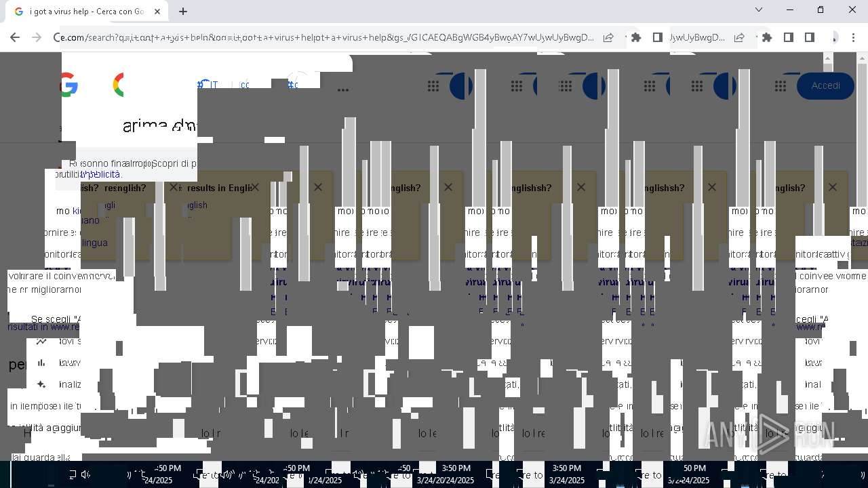Open the three-dot More option in Google header
Image resolution: width=868 pixels, height=488 pixels.
[x=343, y=89]
